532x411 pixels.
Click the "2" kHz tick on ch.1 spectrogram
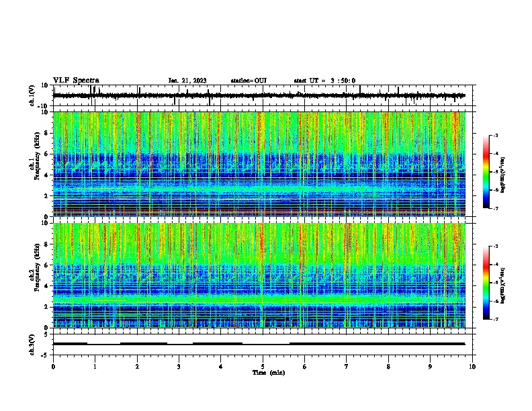[x=47, y=196]
